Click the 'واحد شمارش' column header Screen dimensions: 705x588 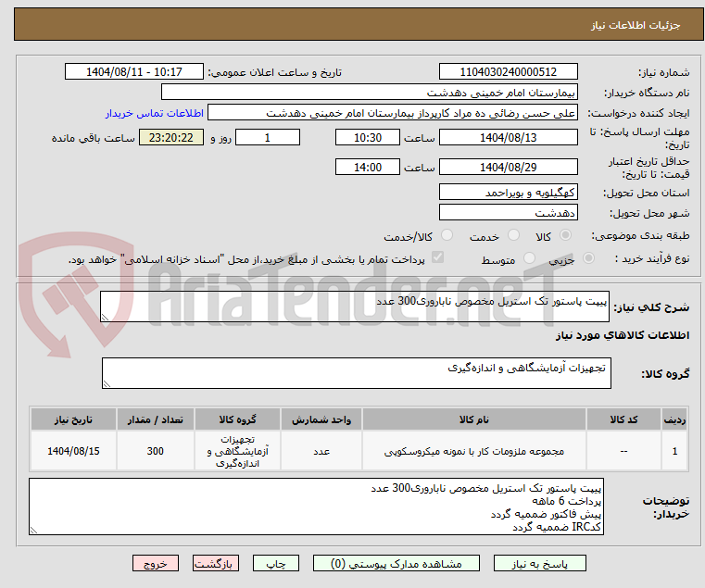321,419
